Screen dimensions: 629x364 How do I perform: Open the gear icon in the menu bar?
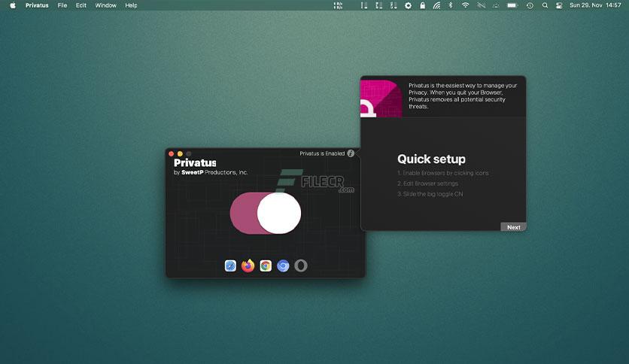(x=408, y=5)
